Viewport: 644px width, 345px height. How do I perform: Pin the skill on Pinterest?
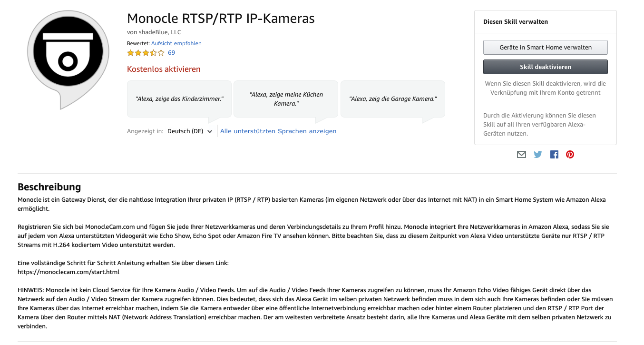pyautogui.click(x=570, y=154)
